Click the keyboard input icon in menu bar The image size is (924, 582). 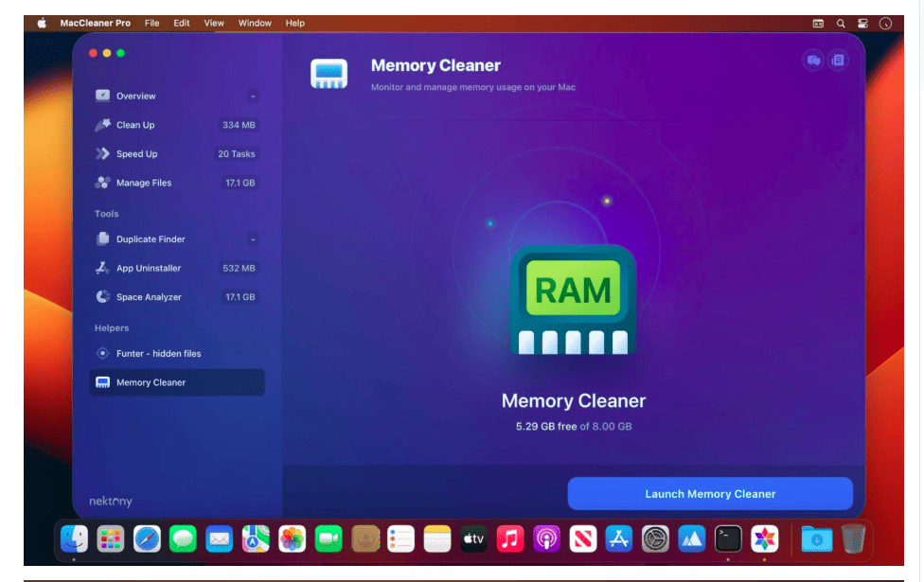click(x=819, y=24)
